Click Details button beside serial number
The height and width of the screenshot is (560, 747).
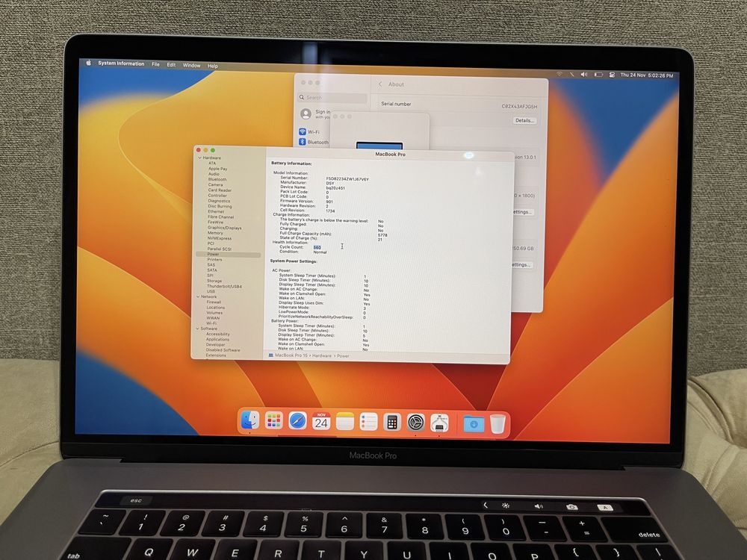(x=524, y=120)
